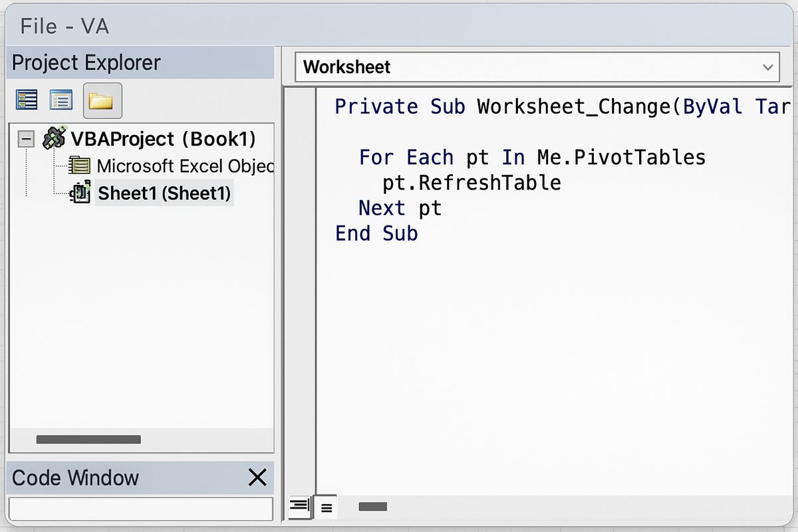Click the Project Explorer horizontal scrollbar
The image size is (798, 532).
pyautogui.click(x=88, y=440)
